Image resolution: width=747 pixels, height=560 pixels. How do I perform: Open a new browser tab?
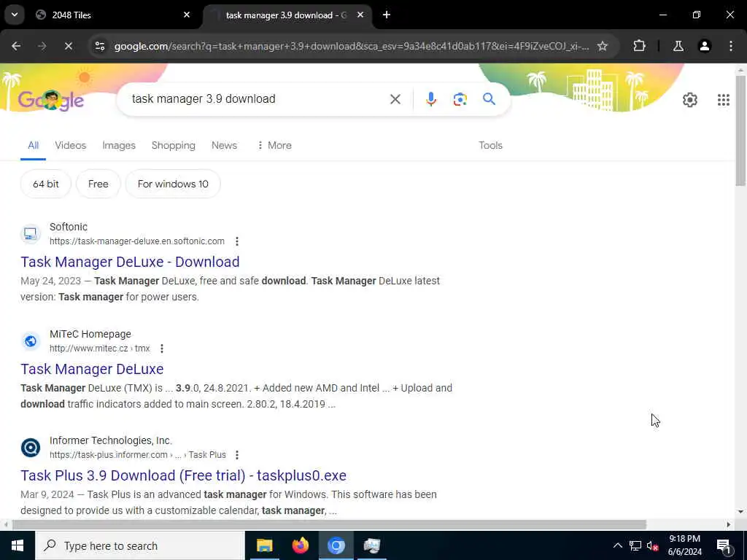(387, 15)
